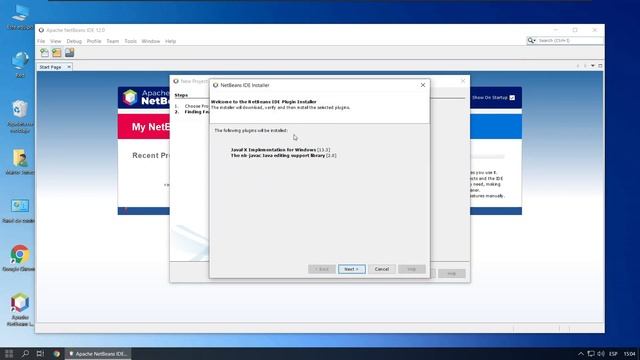Toggle the Show On Startup checkbox
Screen dimensions: 640x360
click(x=512, y=98)
